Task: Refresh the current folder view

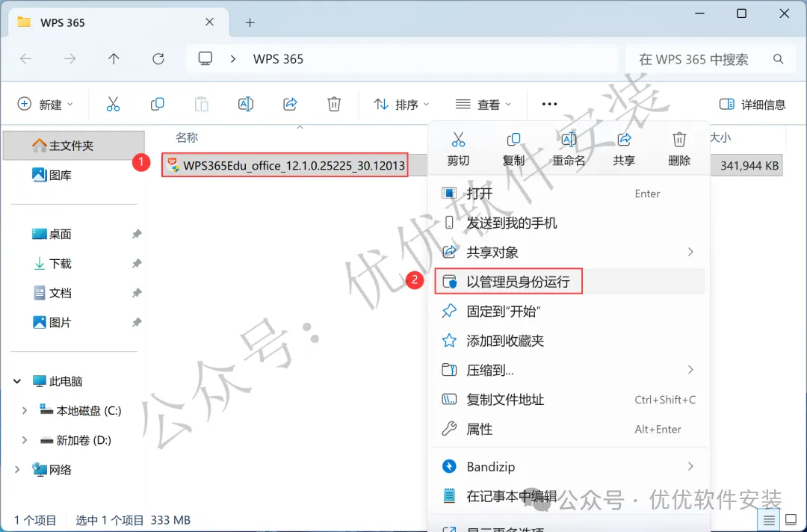Action: (x=158, y=59)
